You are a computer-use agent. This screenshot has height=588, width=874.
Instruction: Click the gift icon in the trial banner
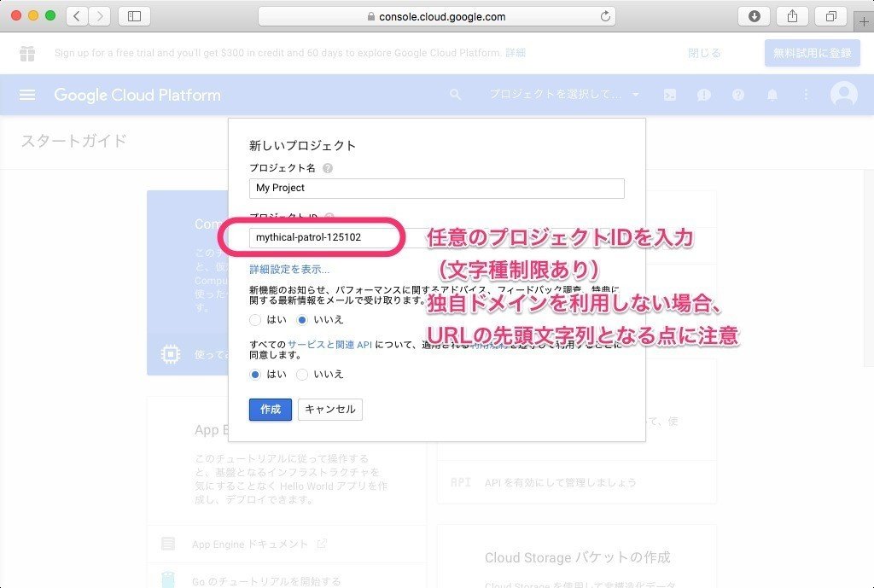click(x=26, y=54)
